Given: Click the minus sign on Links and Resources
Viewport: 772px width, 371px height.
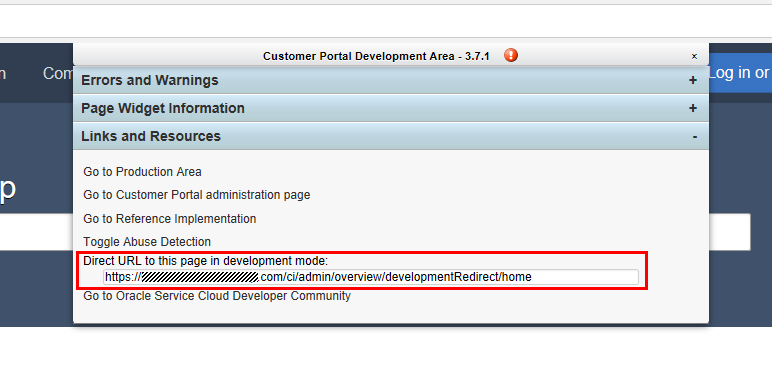Looking at the screenshot, I should [694, 137].
